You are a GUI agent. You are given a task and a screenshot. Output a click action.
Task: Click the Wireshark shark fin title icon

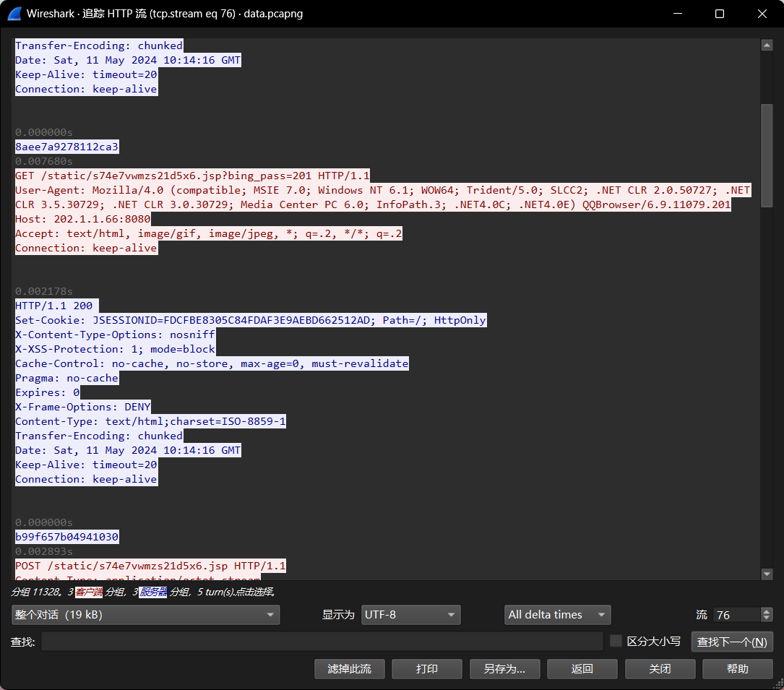[14, 14]
